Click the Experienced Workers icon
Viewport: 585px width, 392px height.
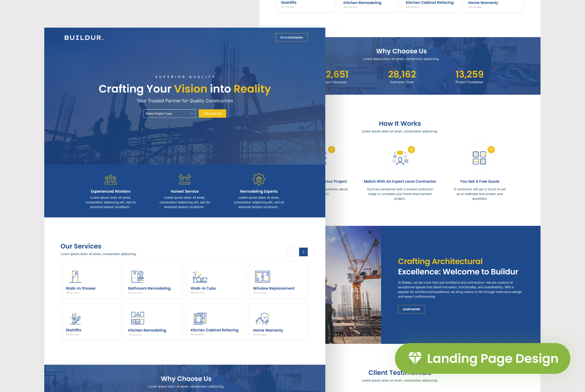(x=111, y=179)
